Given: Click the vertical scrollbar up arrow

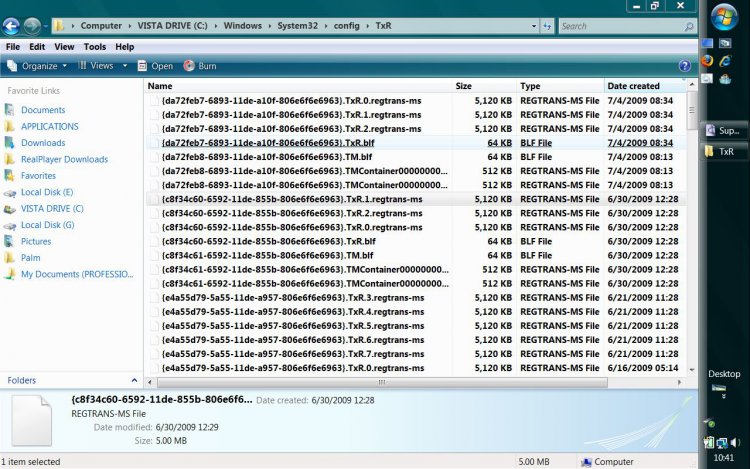Looking at the screenshot, I should (x=692, y=85).
